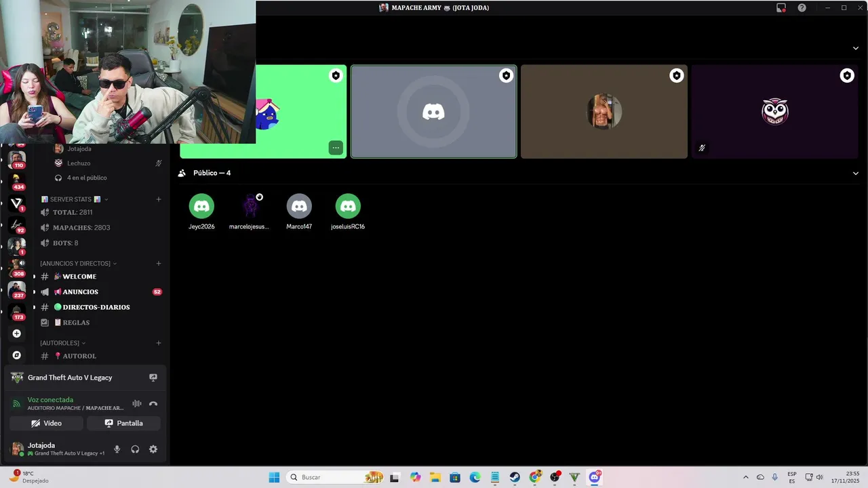Open the WELCOME channel
The height and width of the screenshot is (488, 868).
[101, 277]
